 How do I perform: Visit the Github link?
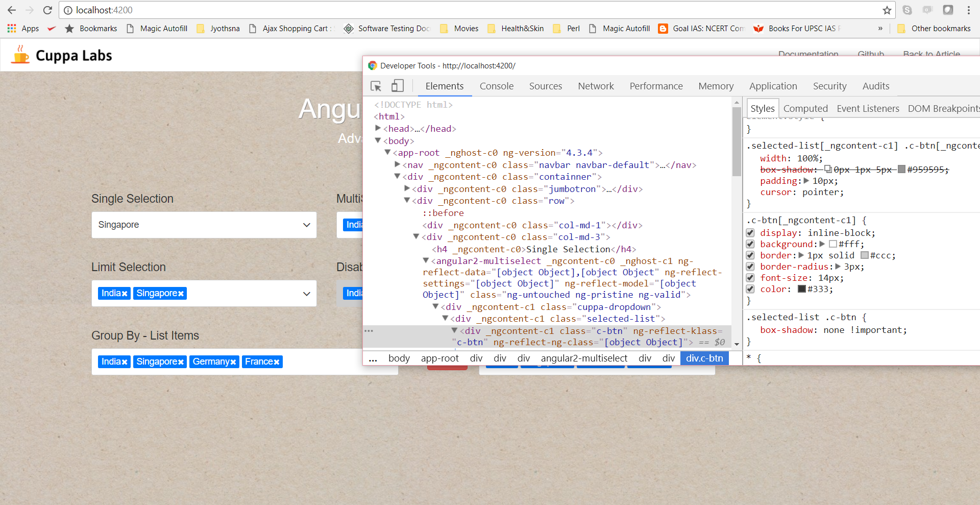870,54
